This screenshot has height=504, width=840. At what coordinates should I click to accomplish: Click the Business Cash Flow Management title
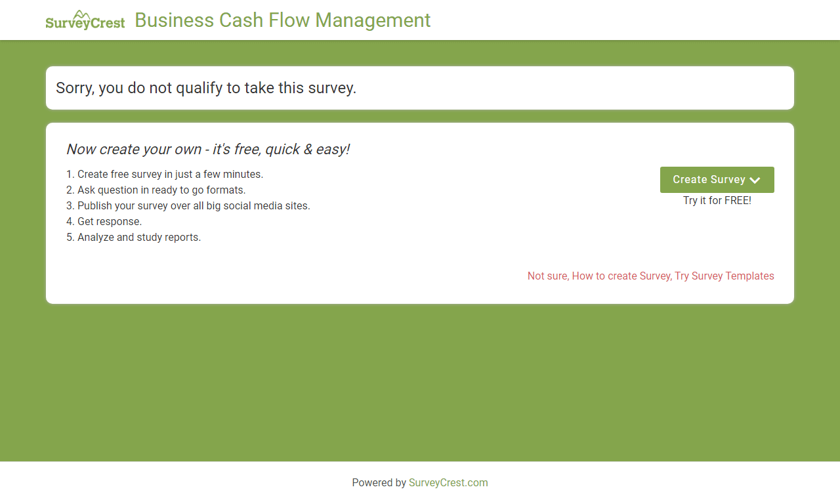point(283,20)
